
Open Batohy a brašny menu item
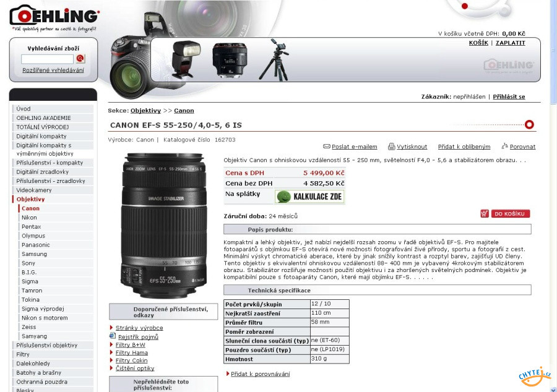pyautogui.click(x=53, y=373)
